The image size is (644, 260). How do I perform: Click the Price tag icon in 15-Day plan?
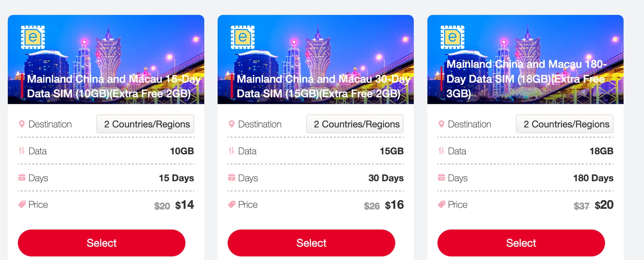click(22, 204)
